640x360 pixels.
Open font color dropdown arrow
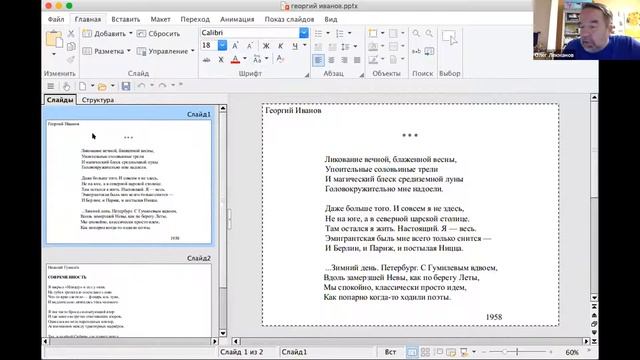point(244,59)
